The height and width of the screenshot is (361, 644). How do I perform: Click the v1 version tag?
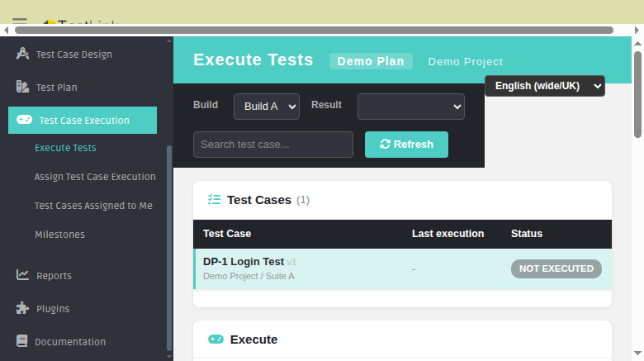click(291, 262)
